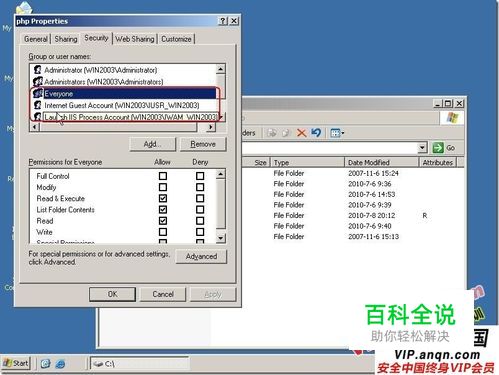499x375 pixels.
Task: Click the Add... button
Action: (x=153, y=144)
